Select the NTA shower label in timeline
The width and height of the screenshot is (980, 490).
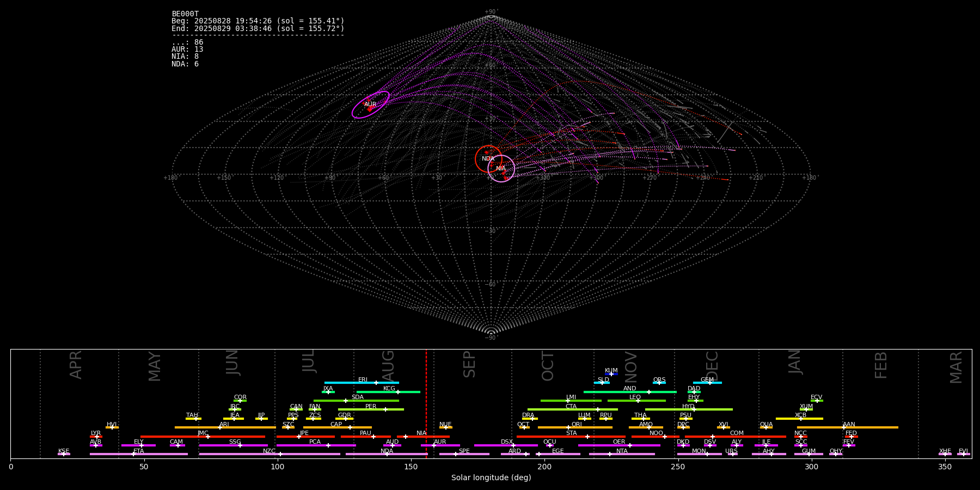622,451
